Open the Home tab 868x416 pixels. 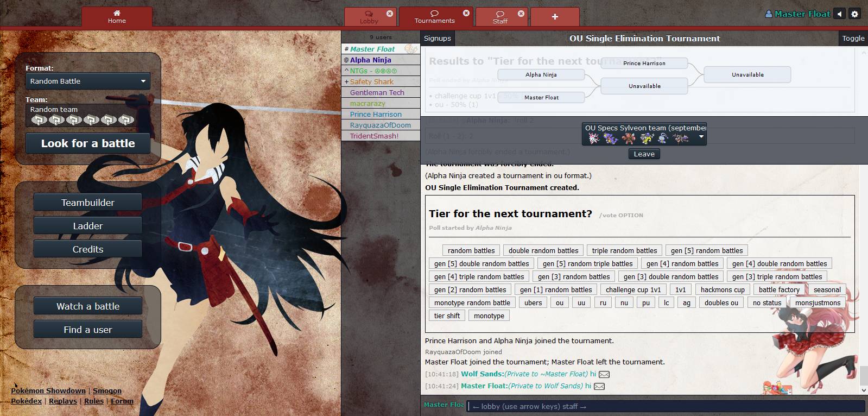[x=117, y=17]
